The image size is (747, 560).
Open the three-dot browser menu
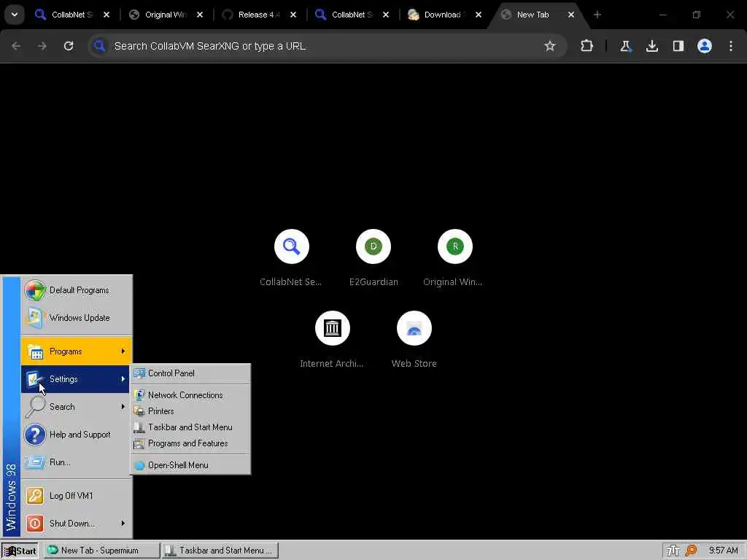click(x=731, y=46)
